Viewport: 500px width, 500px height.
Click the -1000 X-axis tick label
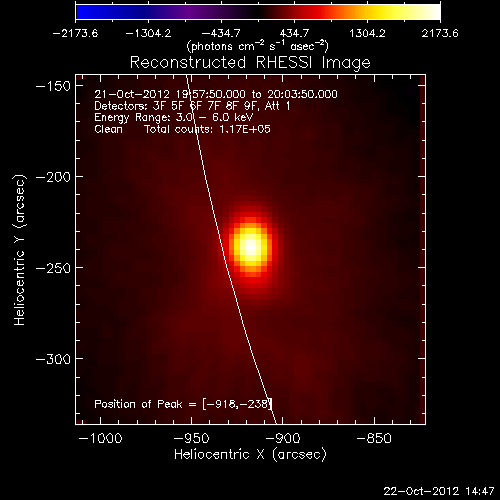tap(100, 438)
